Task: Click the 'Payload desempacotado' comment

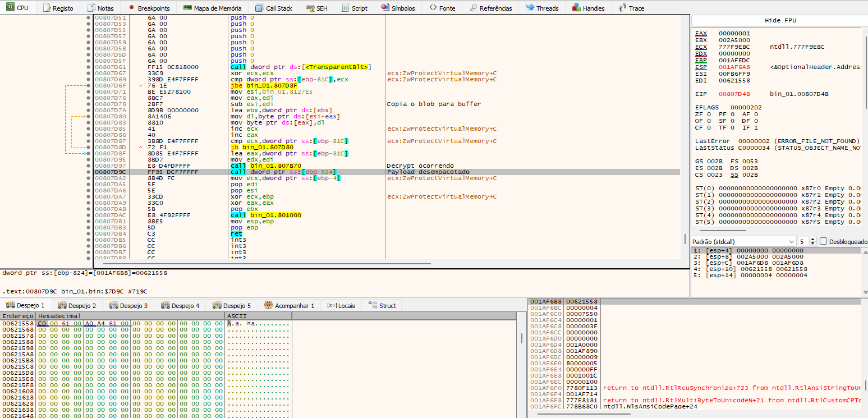Action: coord(428,172)
